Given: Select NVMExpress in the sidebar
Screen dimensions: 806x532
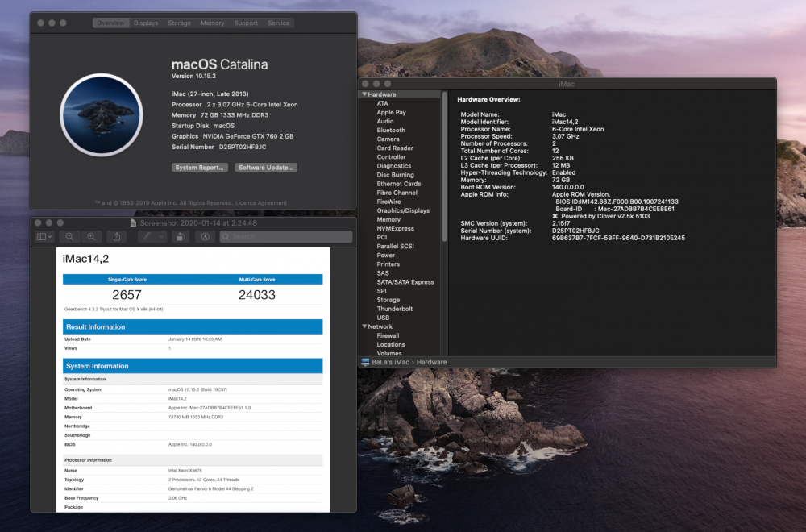Looking at the screenshot, I should [395, 229].
